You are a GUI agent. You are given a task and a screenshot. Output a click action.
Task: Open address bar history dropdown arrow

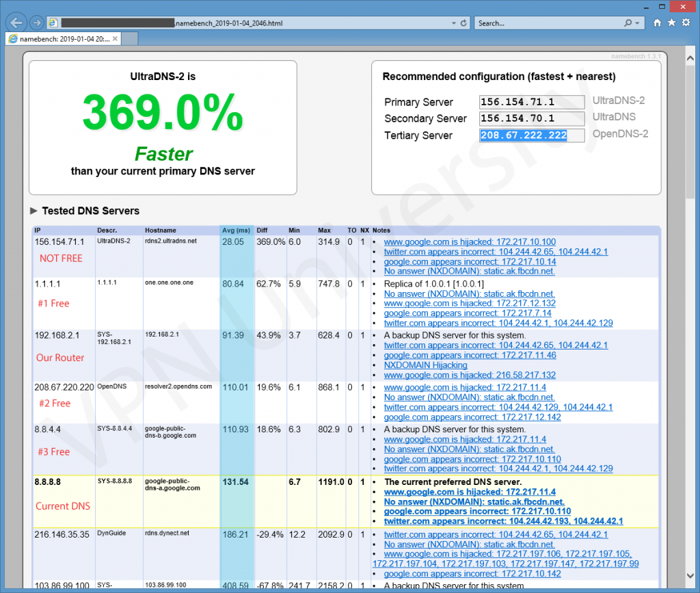[x=454, y=23]
